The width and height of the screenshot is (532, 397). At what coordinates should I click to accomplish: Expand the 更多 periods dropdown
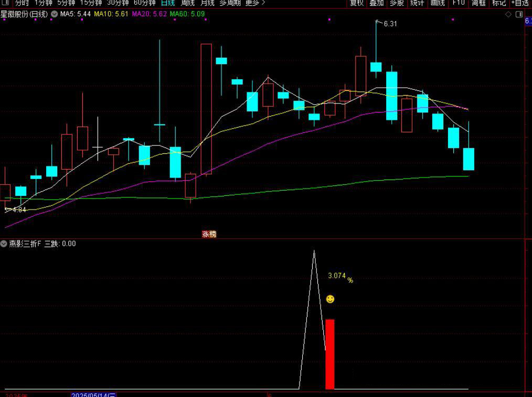[255, 3]
